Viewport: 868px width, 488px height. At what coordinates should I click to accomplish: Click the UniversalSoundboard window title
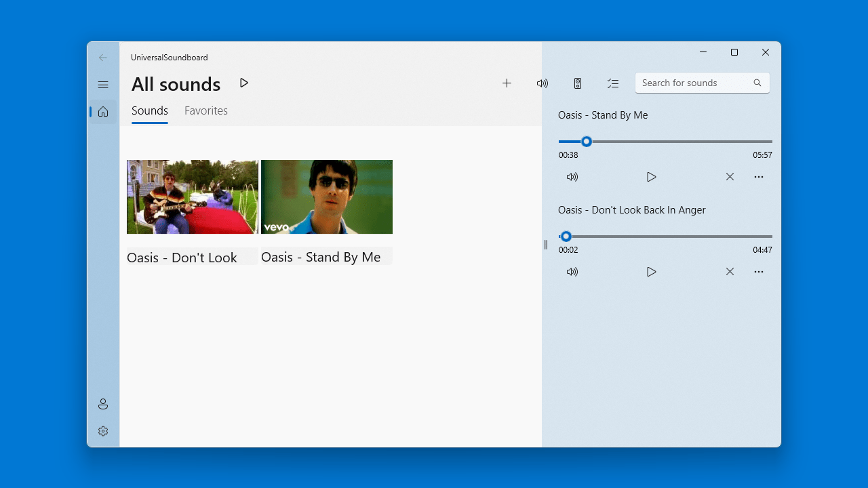(x=170, y=58)
